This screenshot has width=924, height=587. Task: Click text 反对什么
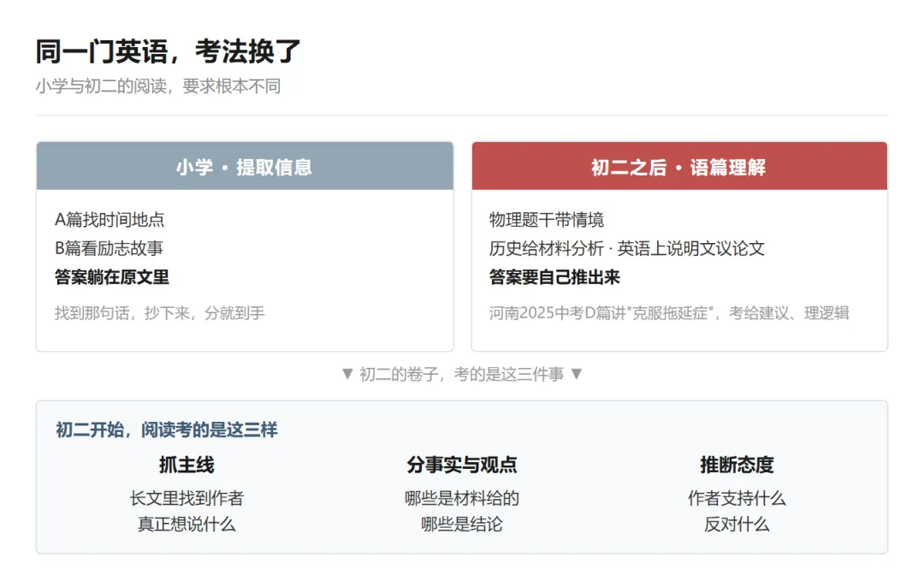point(737,524)
